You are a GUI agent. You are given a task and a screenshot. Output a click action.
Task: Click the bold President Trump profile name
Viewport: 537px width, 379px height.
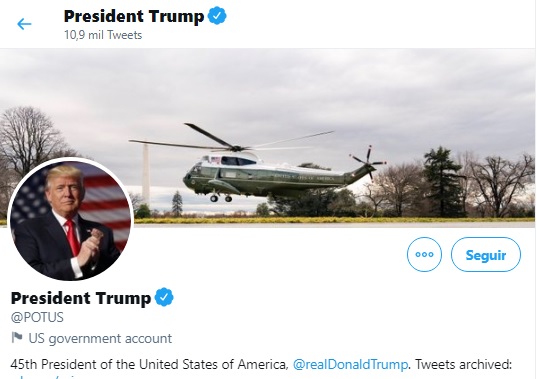81,298
